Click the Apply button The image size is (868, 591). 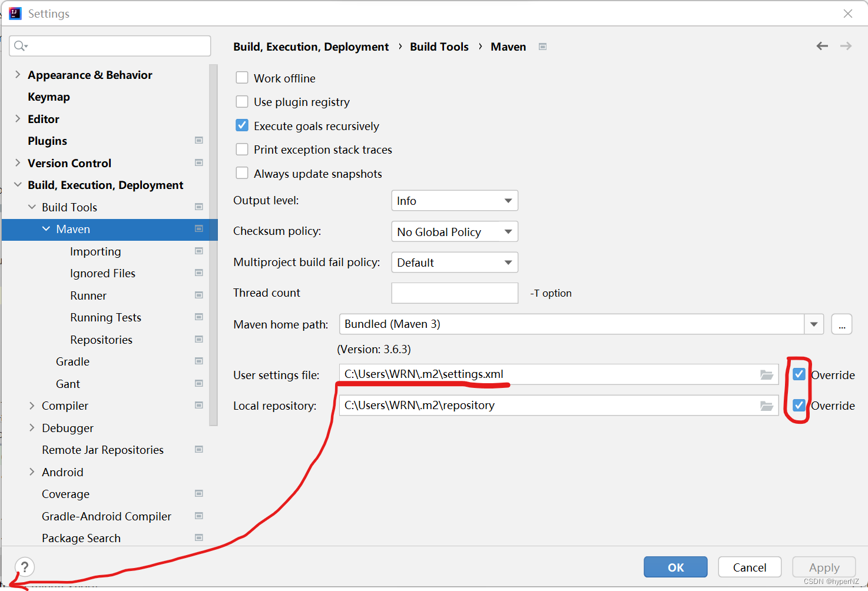click(824, 567)
